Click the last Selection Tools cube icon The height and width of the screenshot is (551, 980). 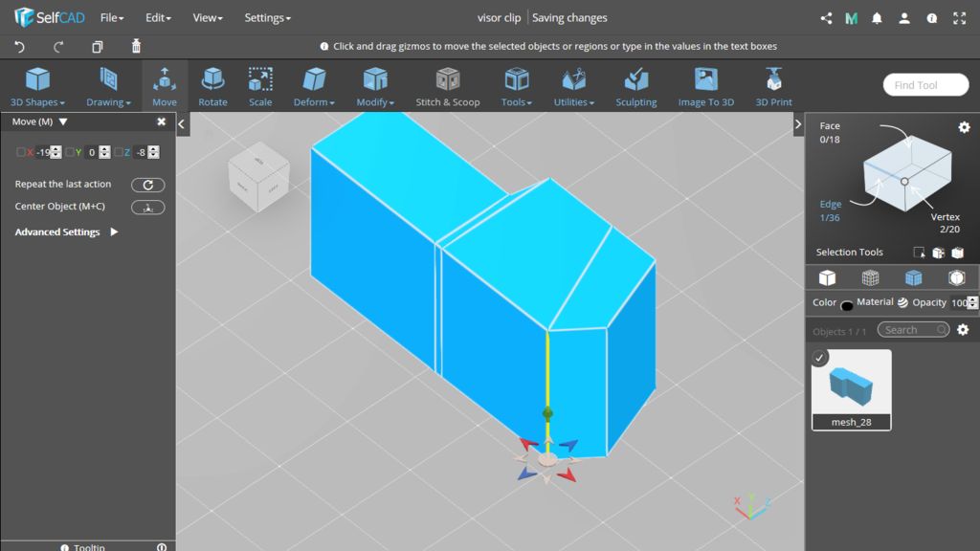[x=957, y=253]
